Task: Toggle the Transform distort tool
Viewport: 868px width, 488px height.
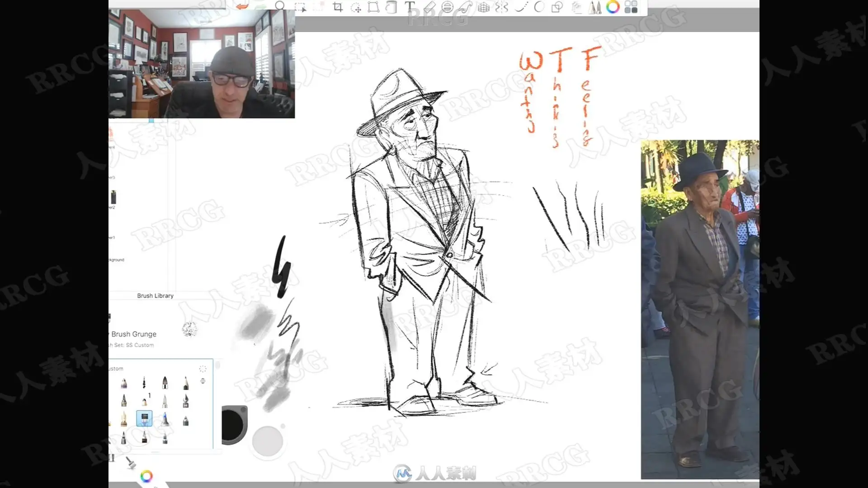Action: pyautogui.click(x=373, y=7)
